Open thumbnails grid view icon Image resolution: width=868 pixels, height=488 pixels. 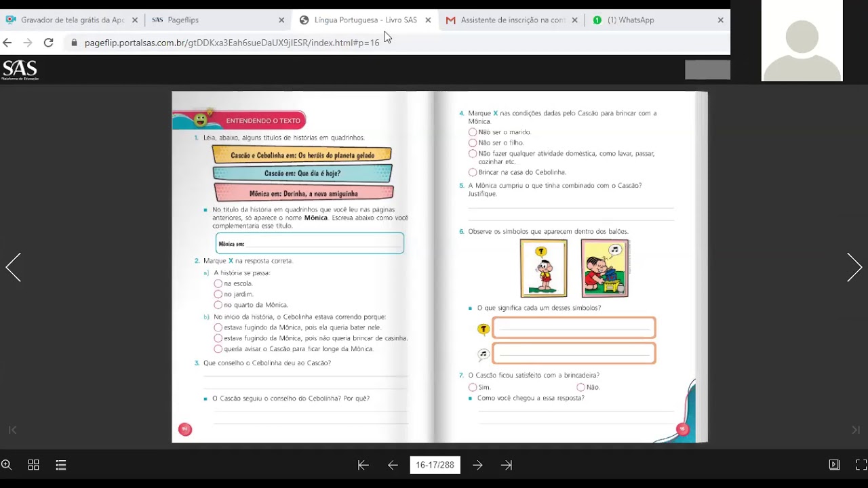point(33,465)
